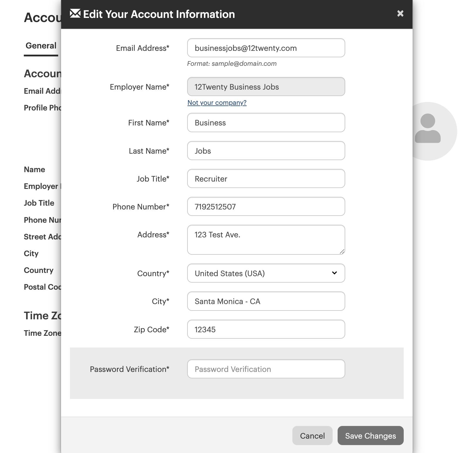Click the City label on background page

click(31, 254)
